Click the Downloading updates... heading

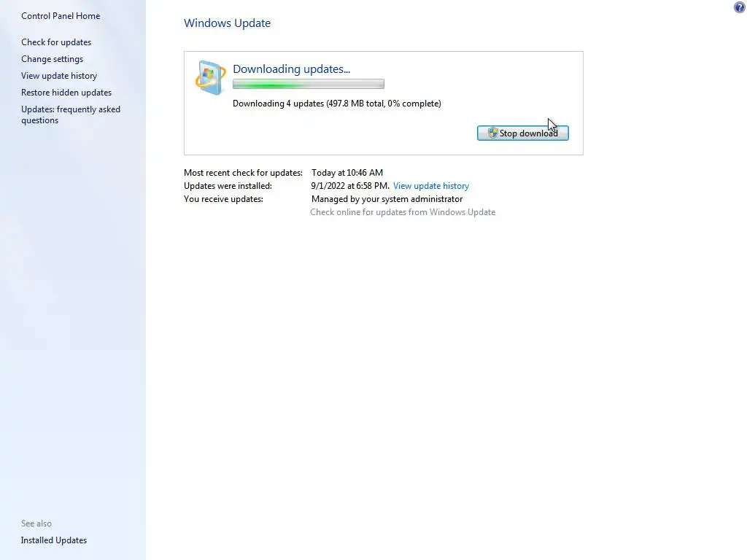point(291,69)
